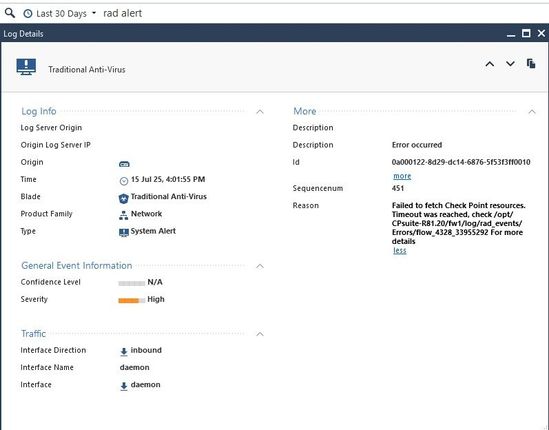The height and width of the screenshot is (430, 549).
Task: Collapse the More section
Action: [532, 112]
